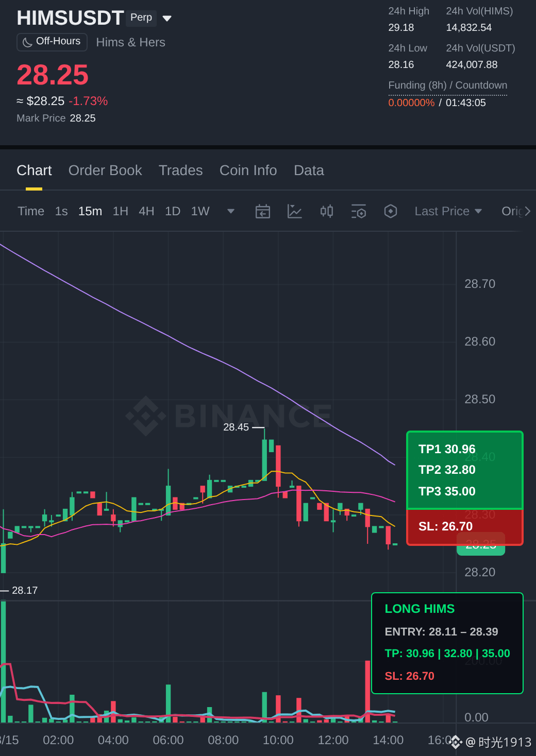This screenshot has width=536, height=756.
Task: Show more chart options chevron at right
Action: tap(527, 211)
